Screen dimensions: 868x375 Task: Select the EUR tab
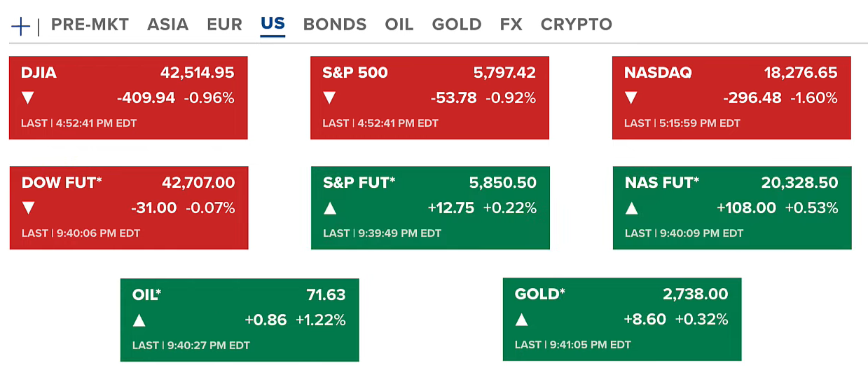tap(224, 25)
